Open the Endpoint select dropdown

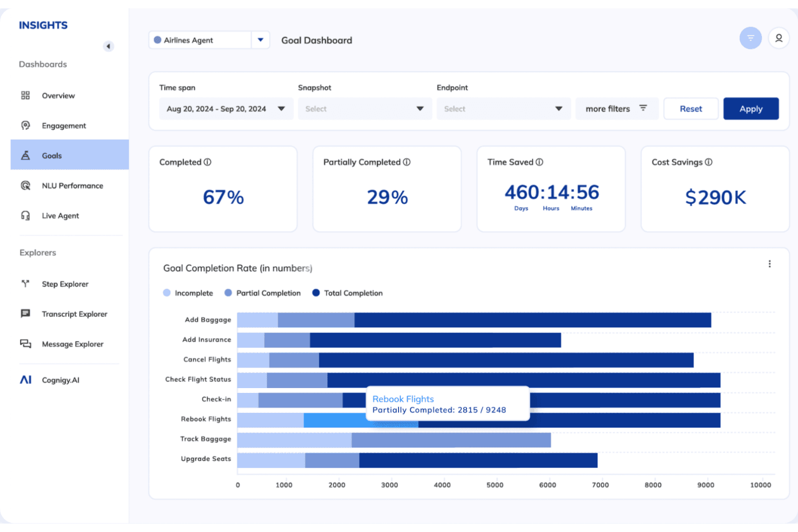click(504, 109)
